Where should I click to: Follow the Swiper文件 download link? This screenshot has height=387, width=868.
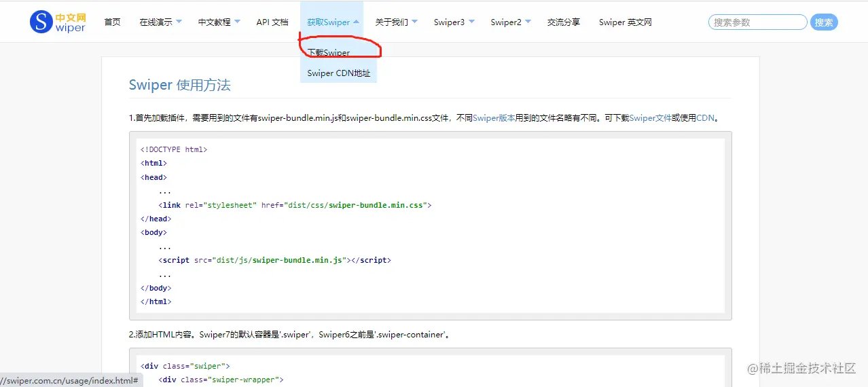pos(651,117)
